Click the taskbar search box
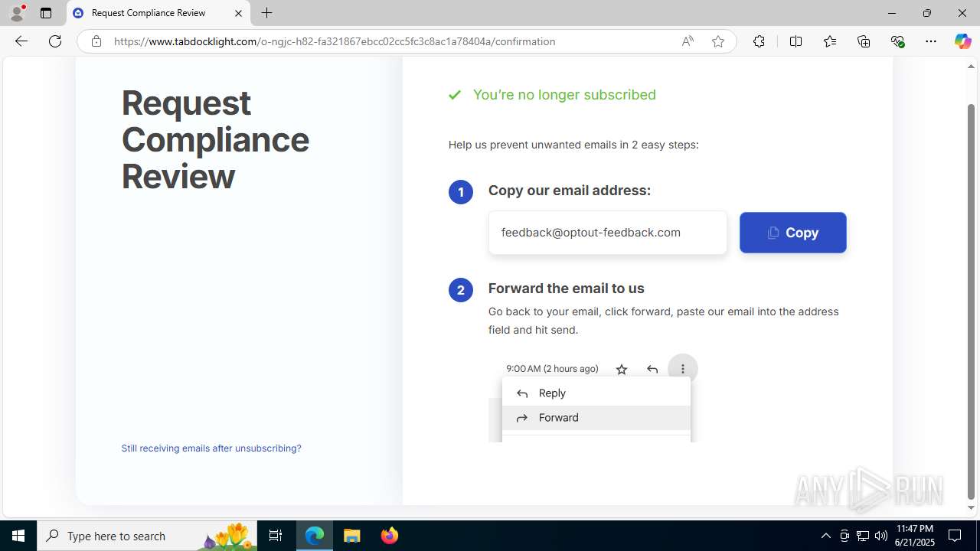This screenshot has height=551, width=980. 148,536
